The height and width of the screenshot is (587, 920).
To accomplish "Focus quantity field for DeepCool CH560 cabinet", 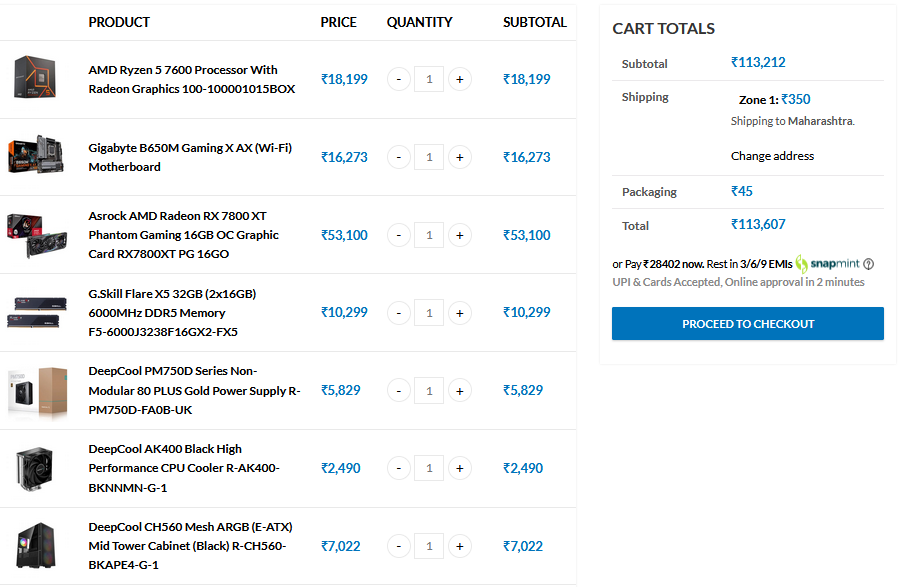I will tap(429, 546).
